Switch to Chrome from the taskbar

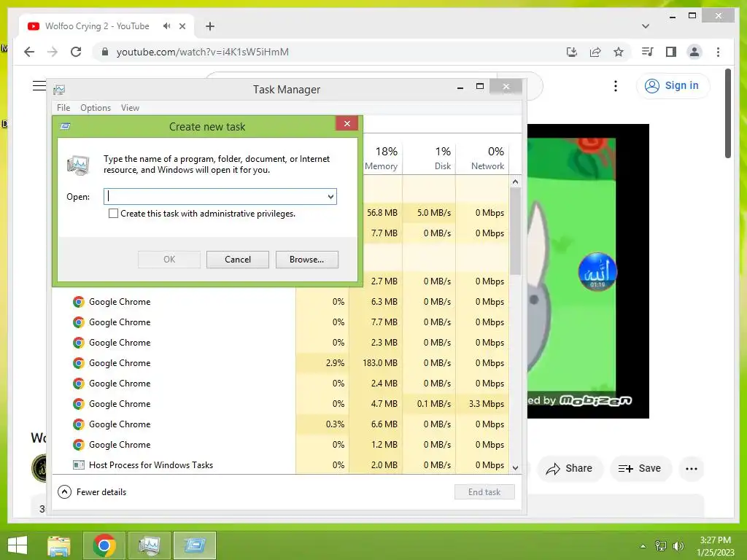pyautogui.click(x=104, y=545)
